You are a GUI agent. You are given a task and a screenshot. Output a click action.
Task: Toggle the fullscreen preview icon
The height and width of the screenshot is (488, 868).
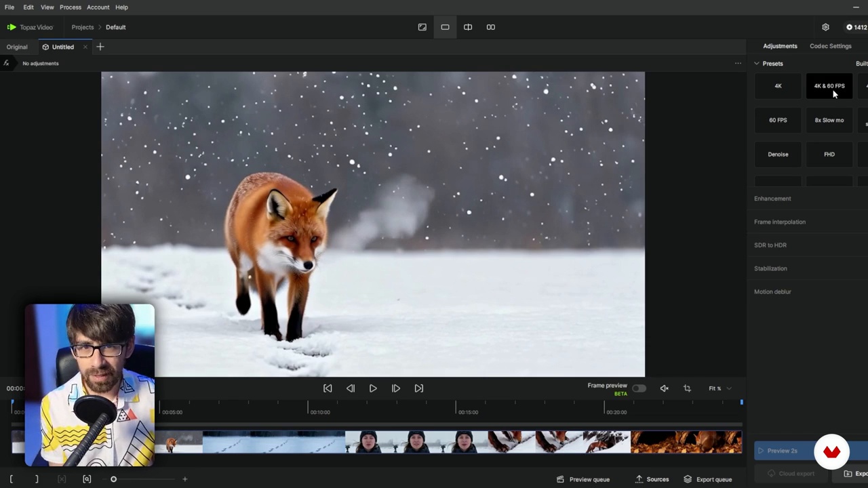(x=422, y=27)
